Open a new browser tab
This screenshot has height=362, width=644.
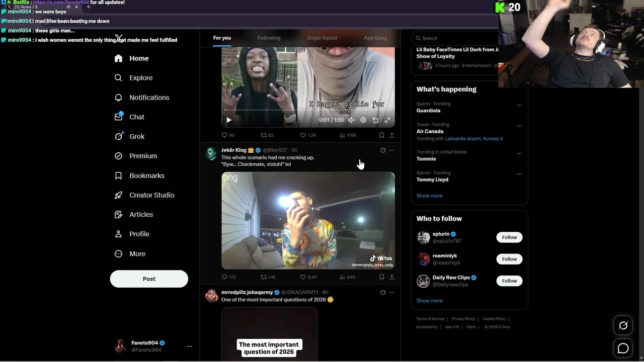(89, 7)
